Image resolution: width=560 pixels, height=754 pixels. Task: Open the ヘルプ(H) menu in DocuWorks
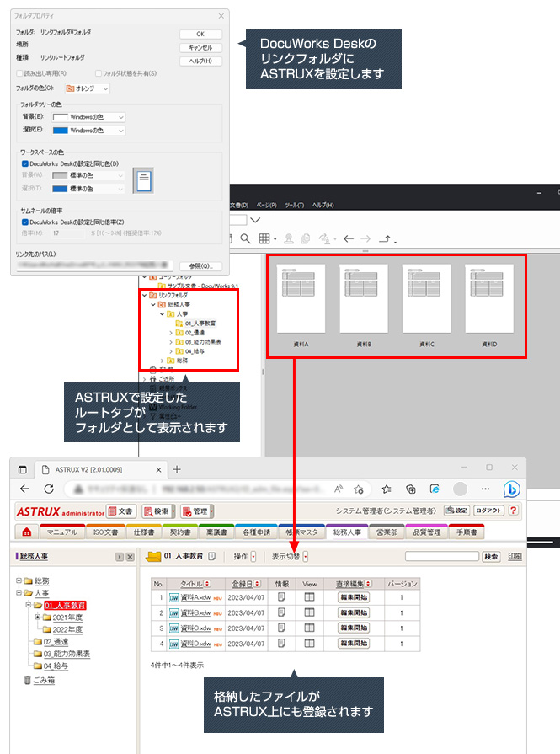[x=323, y=205]
